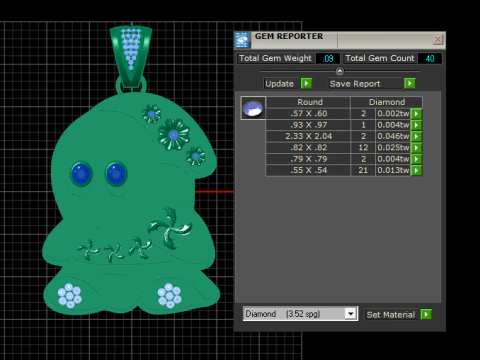Click the green arrow beside Set Material
Image resolution: width=480 pixels, height=360 pixels.
(x=426, y=314)
